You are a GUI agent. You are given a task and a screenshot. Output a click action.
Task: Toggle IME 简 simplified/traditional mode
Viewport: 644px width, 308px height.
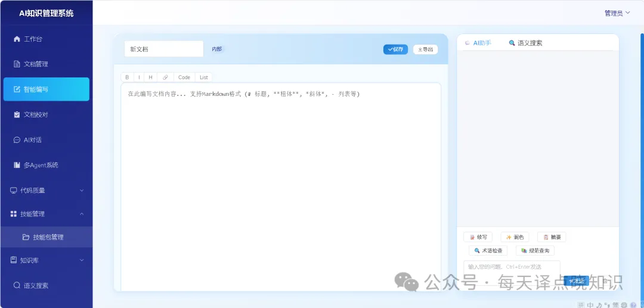616,304
